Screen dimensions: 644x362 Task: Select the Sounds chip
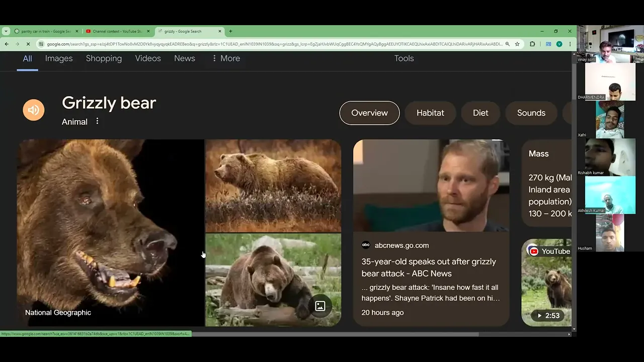point(531,113)
